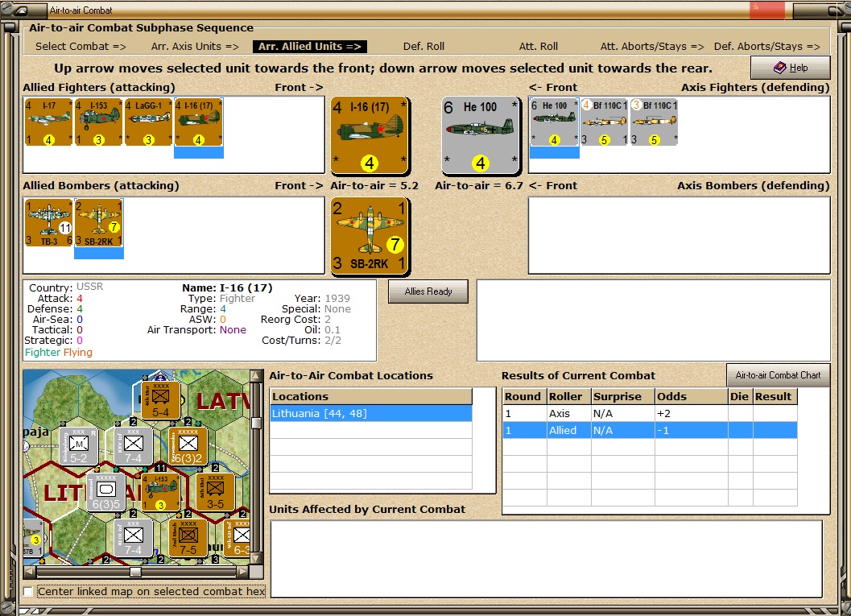Select the I-17 fighter counter
This screenshot has height=616, width=851.
48,122
